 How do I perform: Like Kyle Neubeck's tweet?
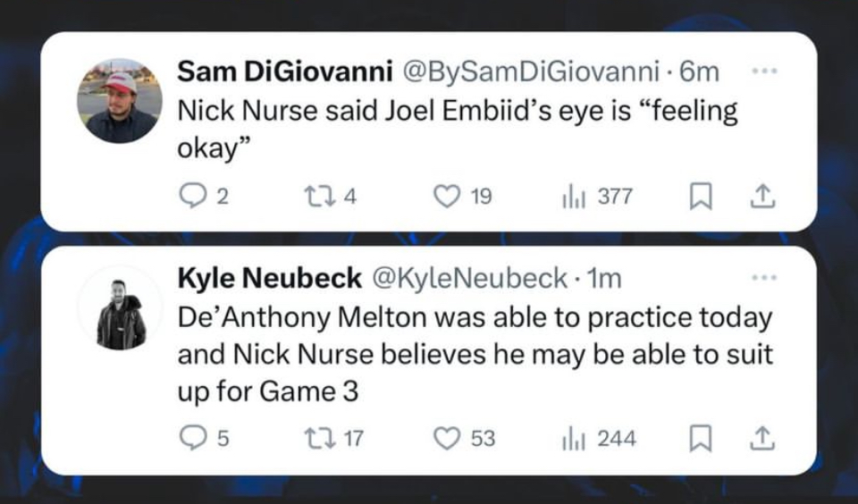click(445, 438)
